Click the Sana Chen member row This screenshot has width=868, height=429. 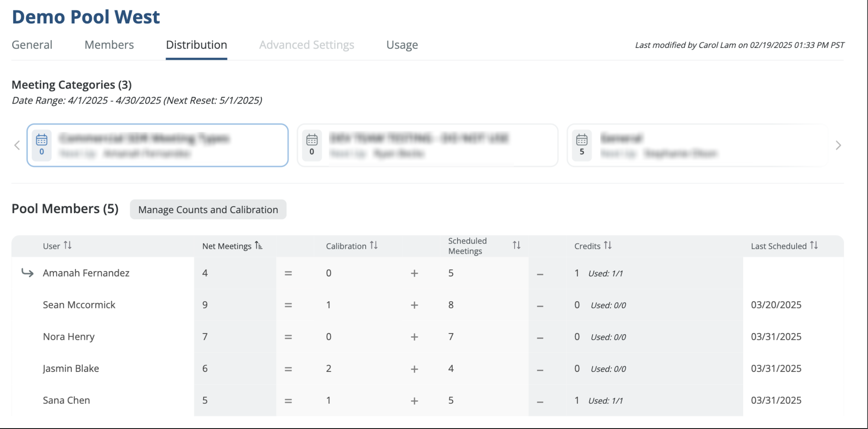click(x=67, y=400)
